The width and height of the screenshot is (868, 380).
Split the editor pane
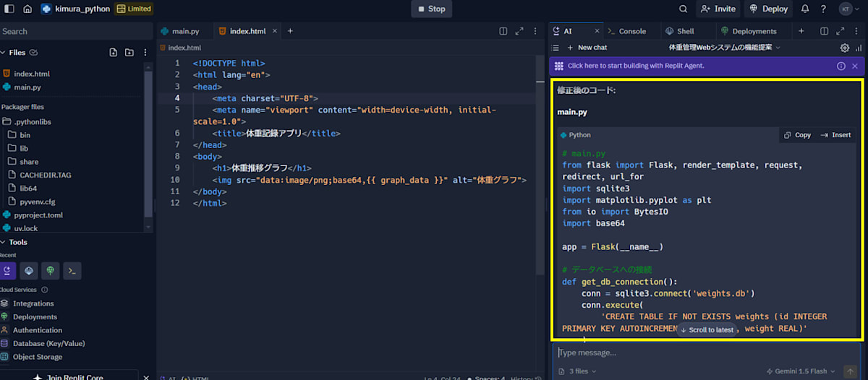coord(503,31)
